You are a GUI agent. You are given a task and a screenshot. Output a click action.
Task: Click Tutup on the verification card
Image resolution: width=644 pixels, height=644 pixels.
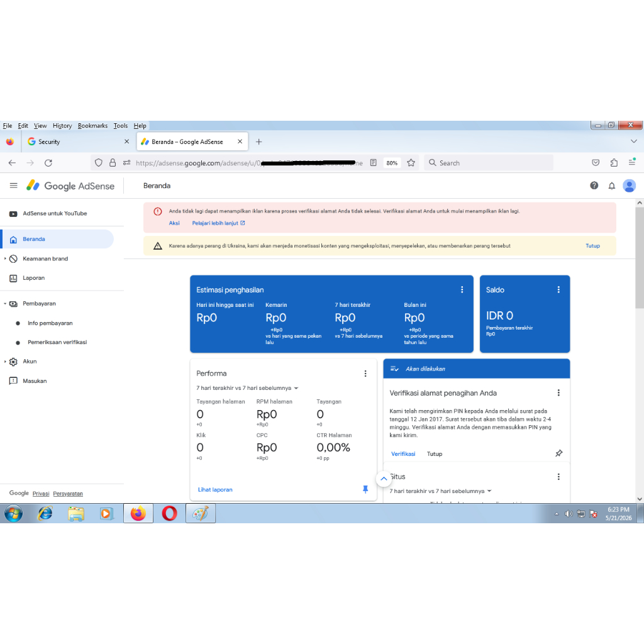coord(434,454)
